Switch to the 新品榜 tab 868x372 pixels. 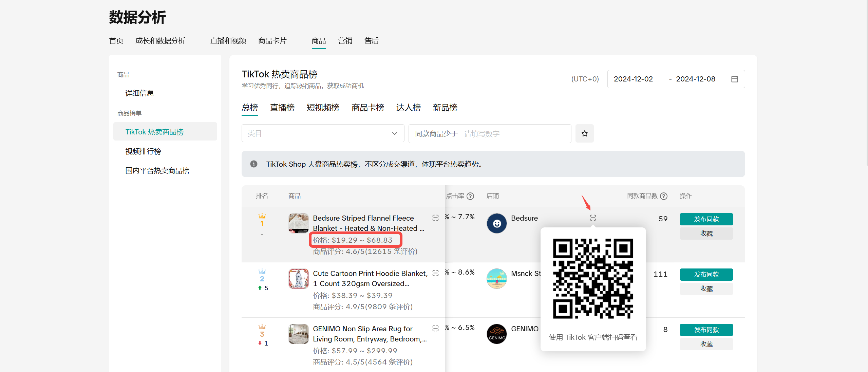click(x=445, y=108)
